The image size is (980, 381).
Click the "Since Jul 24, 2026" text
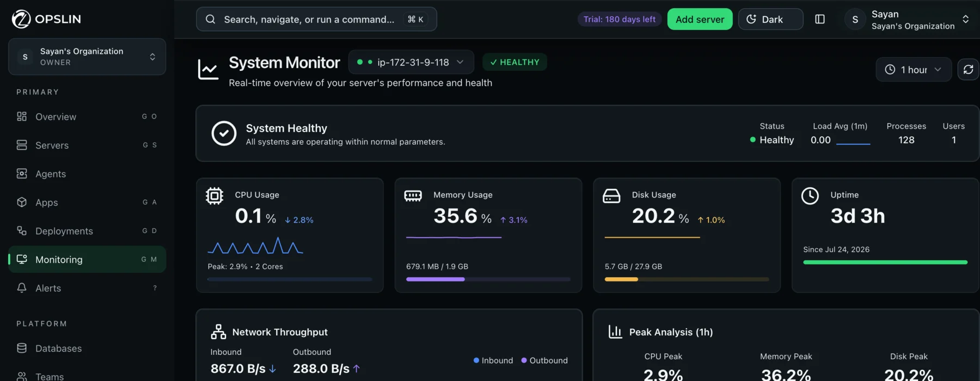(836, 249)
